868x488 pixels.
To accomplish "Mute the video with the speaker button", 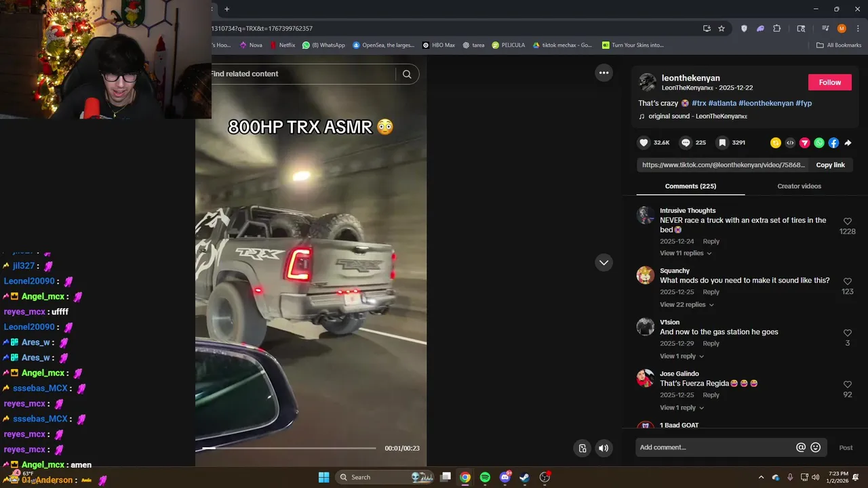I will click(x=604, y=448).
